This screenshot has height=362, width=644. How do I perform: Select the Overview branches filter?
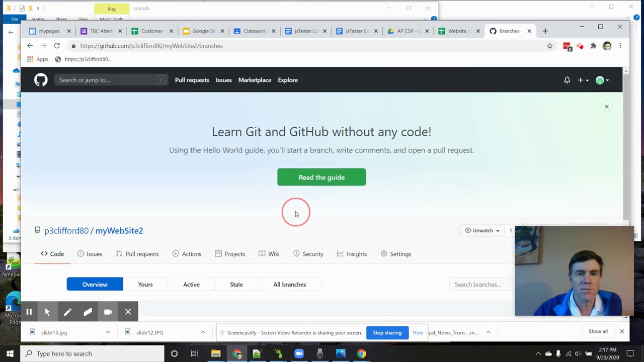pyautogui.click(x=95, y=285)
